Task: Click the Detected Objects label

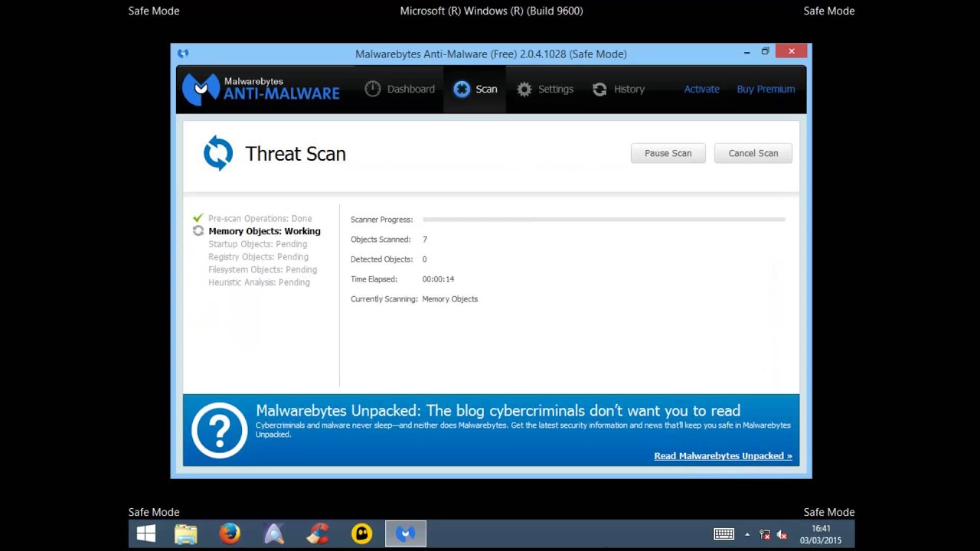Action: tap(381, 259)
